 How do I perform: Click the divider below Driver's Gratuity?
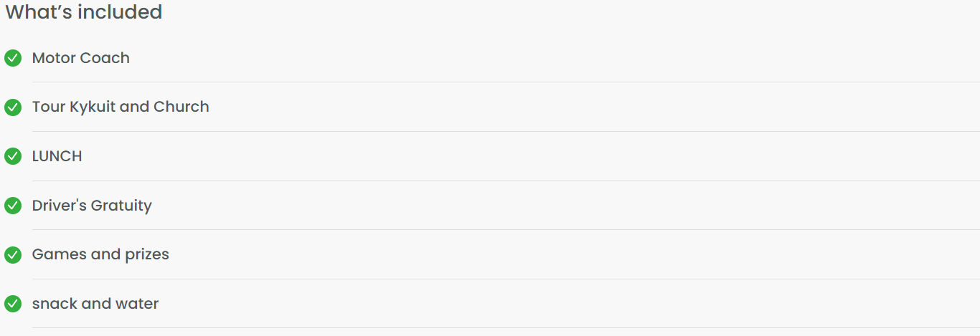point(506,230)
